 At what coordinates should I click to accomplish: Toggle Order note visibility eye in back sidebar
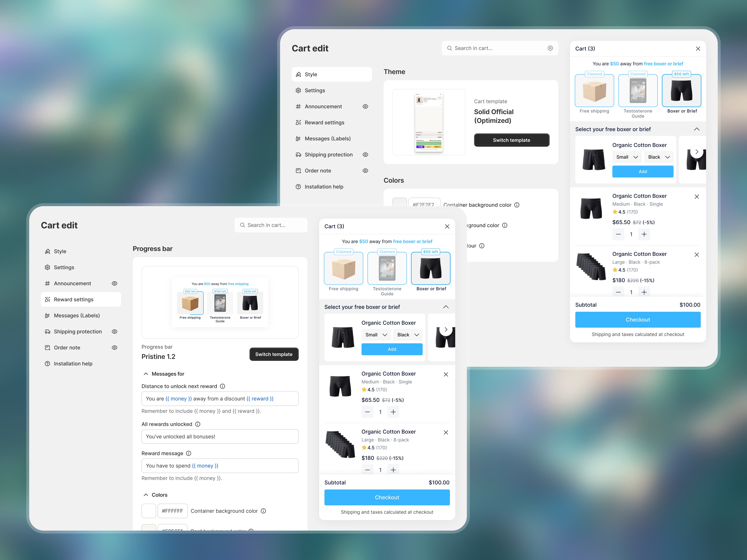[365, 171]
